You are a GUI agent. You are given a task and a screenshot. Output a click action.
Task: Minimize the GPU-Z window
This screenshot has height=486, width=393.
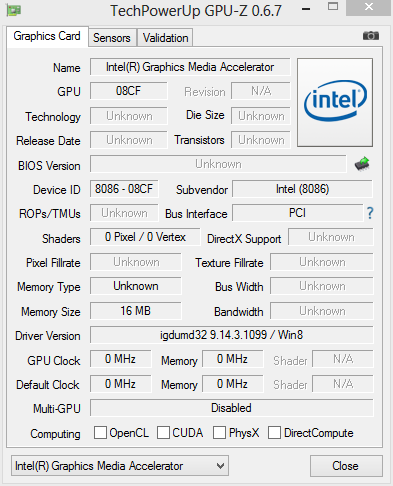point(306,9)
